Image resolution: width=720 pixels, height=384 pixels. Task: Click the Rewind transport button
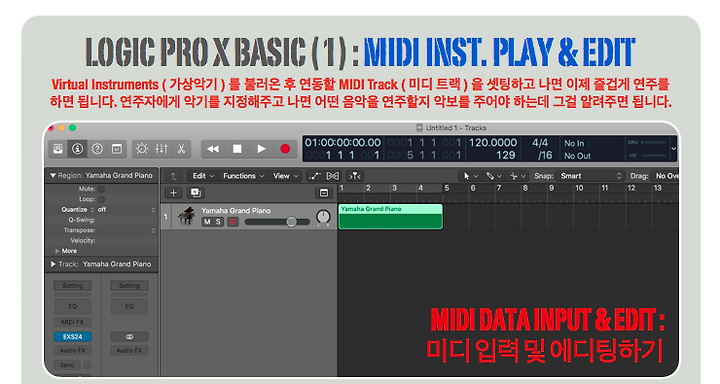point(213,149)
